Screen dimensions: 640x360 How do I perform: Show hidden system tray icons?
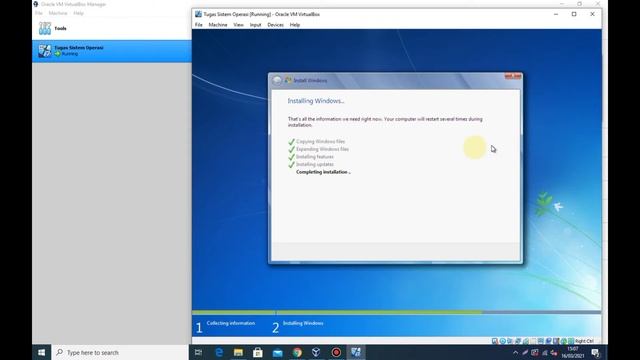pos(516,353)
